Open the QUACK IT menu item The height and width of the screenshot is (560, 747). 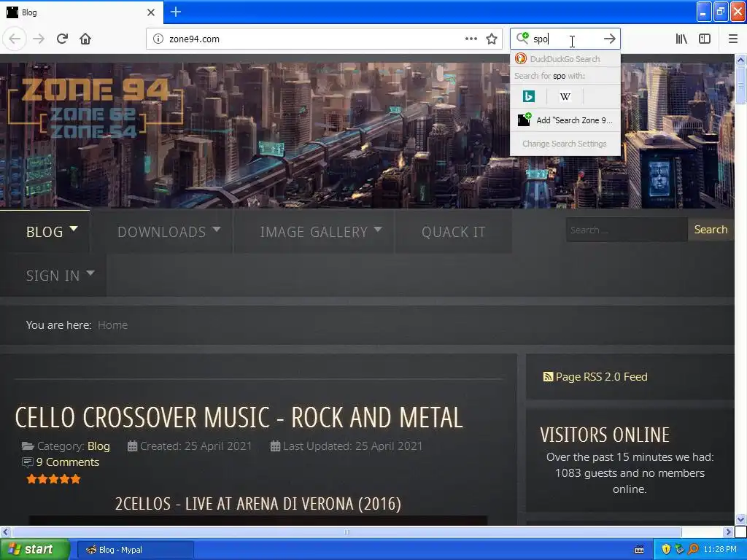pyautogui.click(x=454, y=231)
